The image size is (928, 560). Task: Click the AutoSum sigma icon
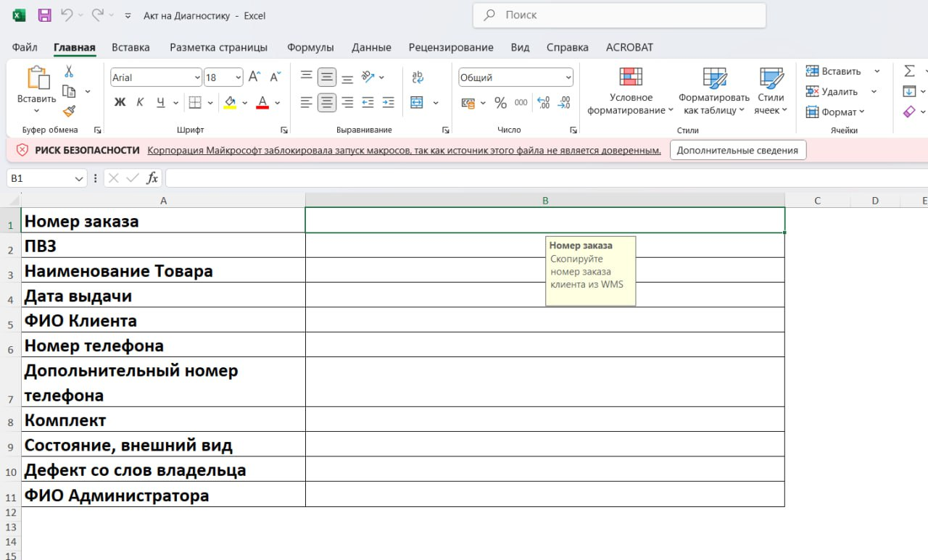point(909,71)
